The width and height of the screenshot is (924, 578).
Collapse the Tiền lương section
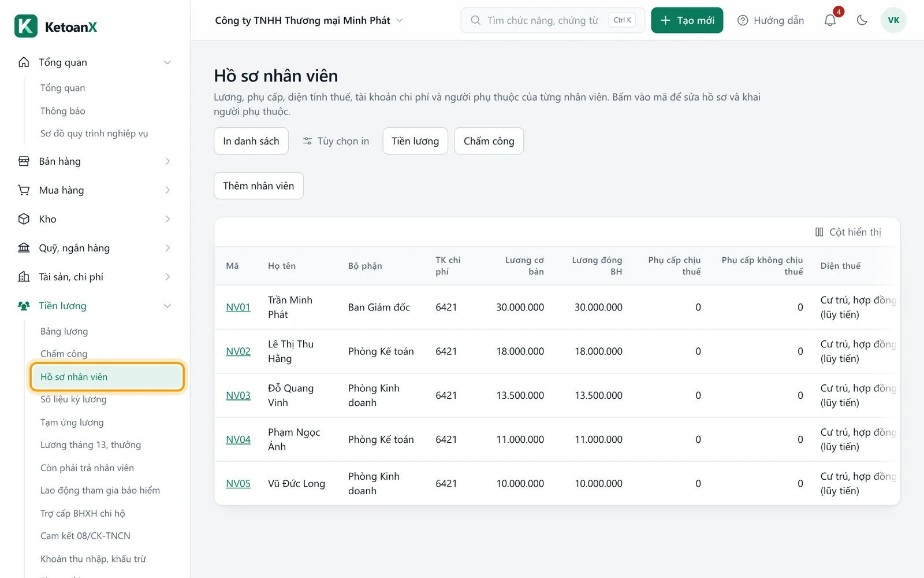click(95, 306)
